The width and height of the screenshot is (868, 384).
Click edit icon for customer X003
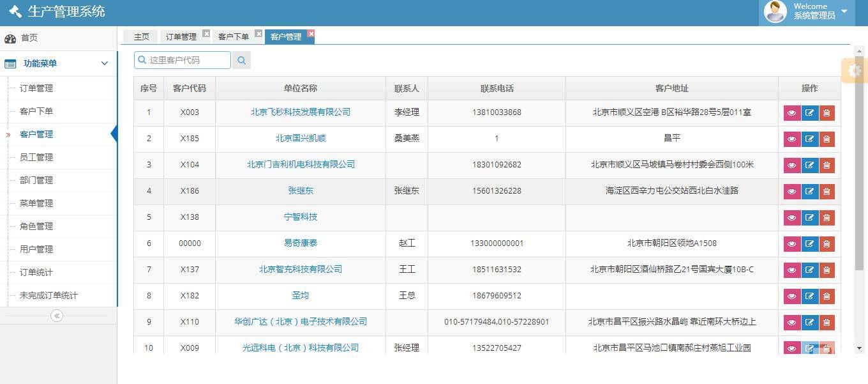pyautogui.click(x=809, y=113)
